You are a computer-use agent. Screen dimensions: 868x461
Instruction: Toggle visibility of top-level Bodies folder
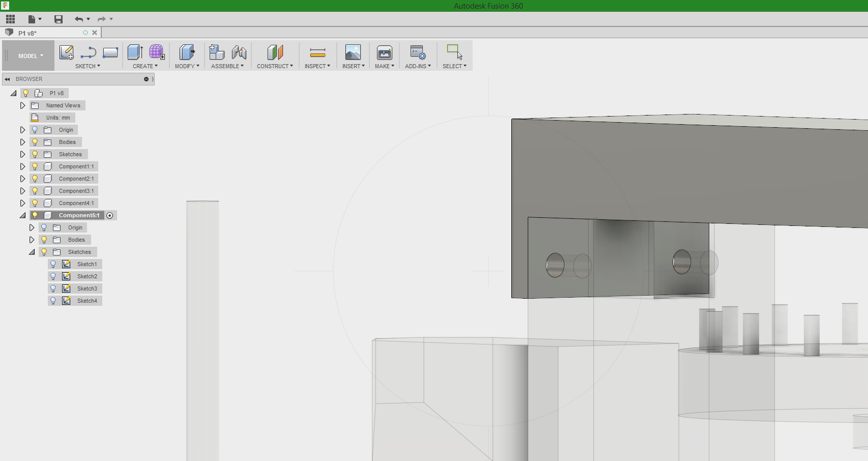35,142
